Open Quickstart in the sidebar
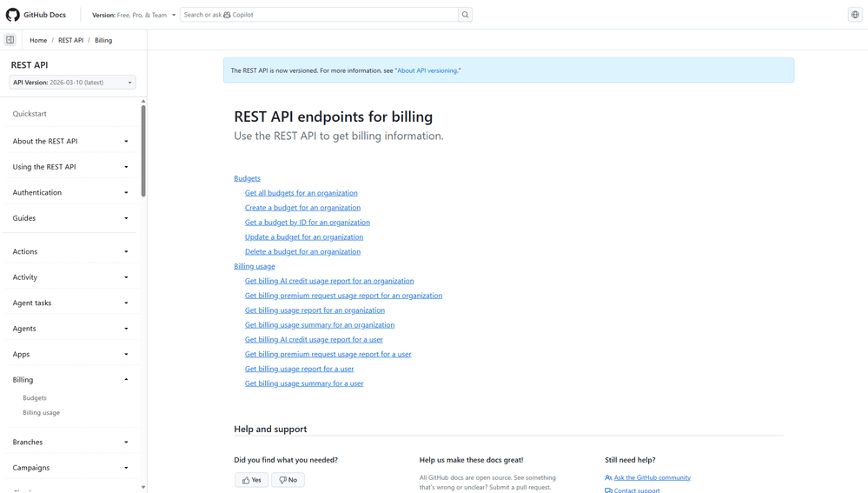The width and height of the screenshot is (868, 493). pyautogui.click(x=30, y=114)
